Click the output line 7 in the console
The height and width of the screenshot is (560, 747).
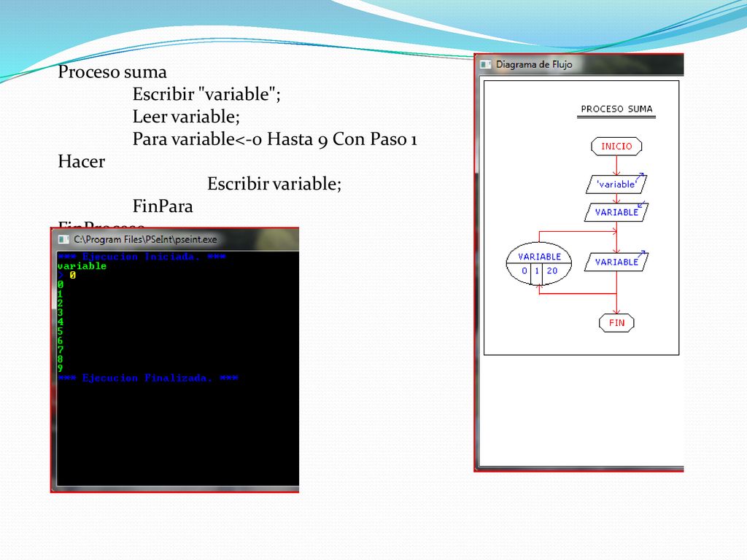coord(60,350)
